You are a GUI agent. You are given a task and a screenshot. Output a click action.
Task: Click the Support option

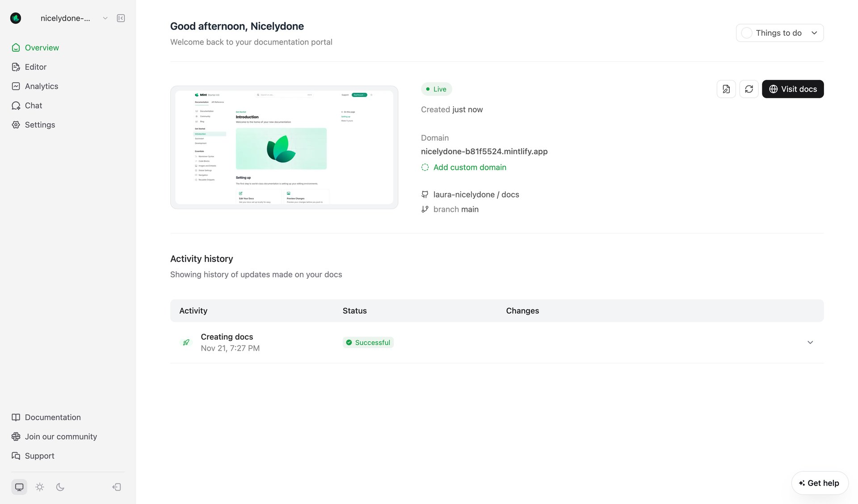tap(39, 455)
